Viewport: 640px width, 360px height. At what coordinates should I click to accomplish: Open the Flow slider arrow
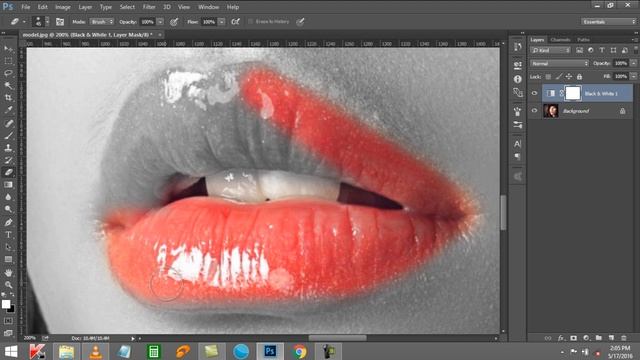[x=222, y=22]
